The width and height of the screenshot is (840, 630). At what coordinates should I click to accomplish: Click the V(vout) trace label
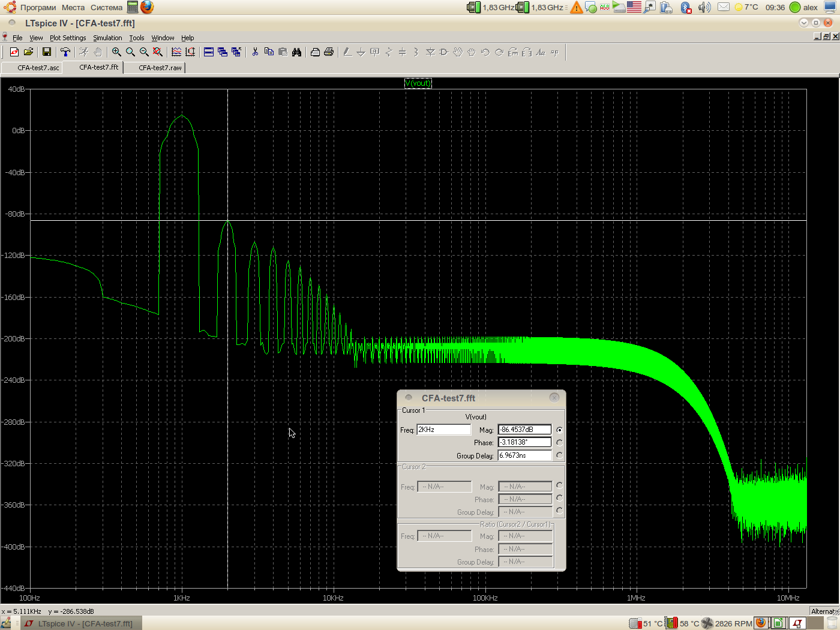[418, 83]
